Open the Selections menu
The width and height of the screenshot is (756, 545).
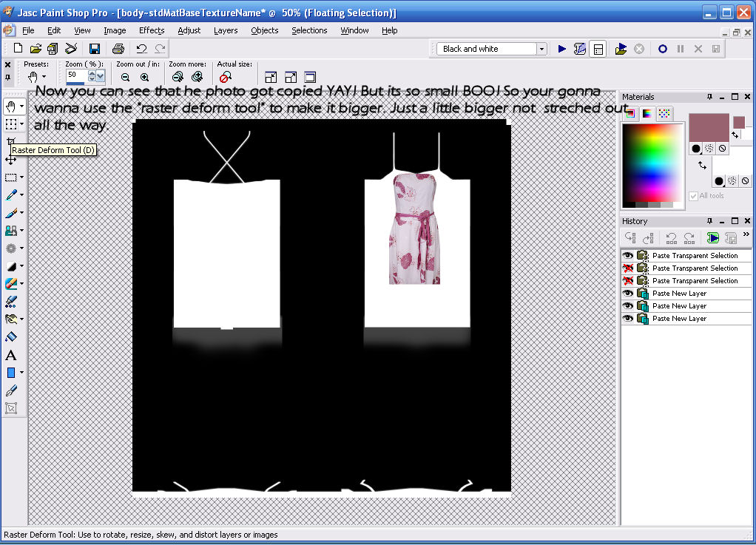pyautogui.click(x=309, y=30)
